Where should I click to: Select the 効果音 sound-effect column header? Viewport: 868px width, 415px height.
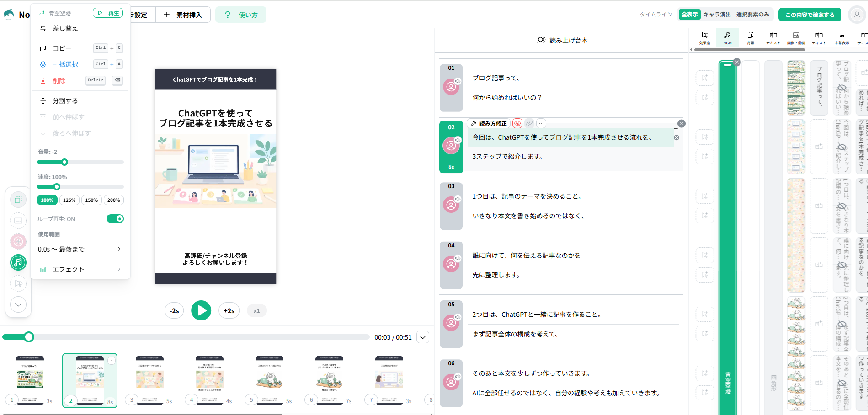705,38
